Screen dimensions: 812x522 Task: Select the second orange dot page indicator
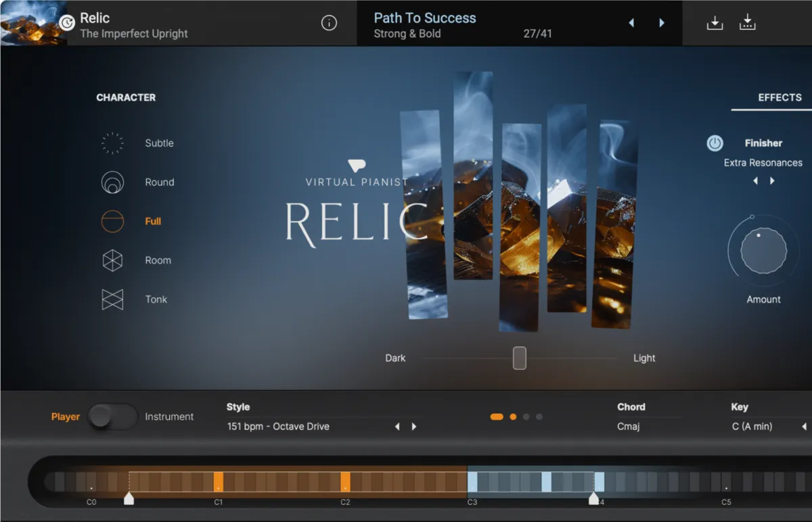pos(513,417)
